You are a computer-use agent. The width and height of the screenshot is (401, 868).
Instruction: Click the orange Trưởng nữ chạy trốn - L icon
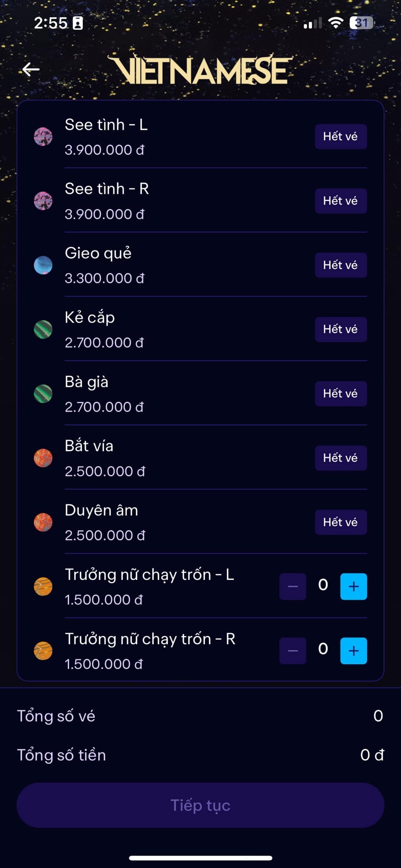tap(43, 587)
